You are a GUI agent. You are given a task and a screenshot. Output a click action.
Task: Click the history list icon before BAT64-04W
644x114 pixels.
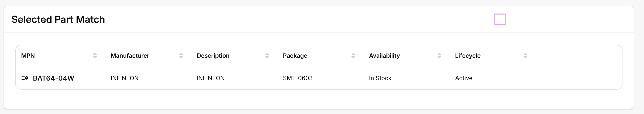25,78
